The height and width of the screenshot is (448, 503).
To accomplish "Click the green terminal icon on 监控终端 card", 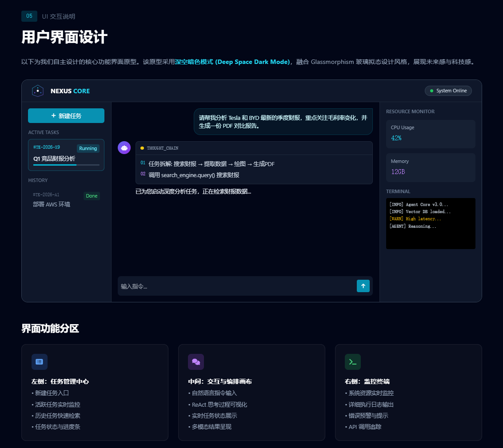I will coord(353,362).
